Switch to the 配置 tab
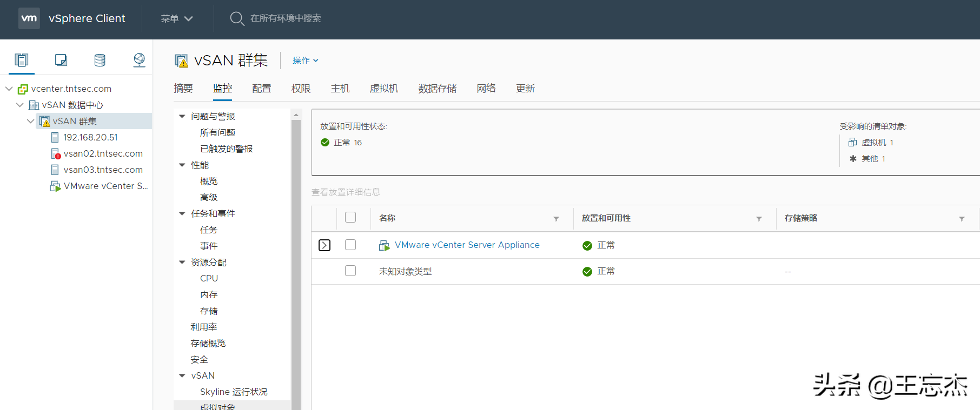The image size is (980, 410). (x=262, y=89)
